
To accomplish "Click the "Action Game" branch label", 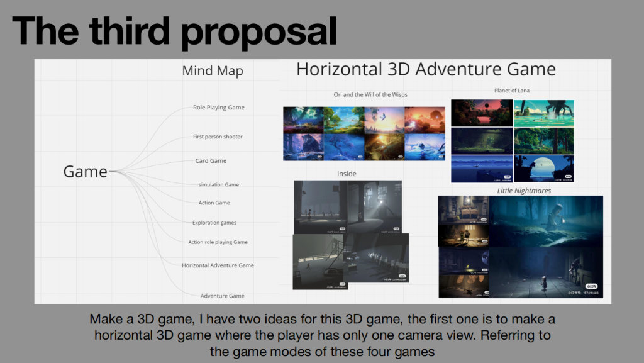I will (x=214, y=203).
